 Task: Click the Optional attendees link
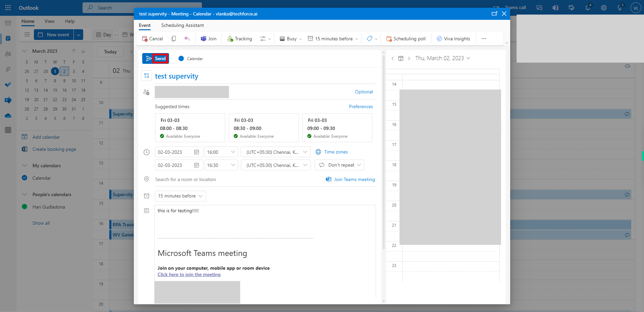click(x=364, y=92)
